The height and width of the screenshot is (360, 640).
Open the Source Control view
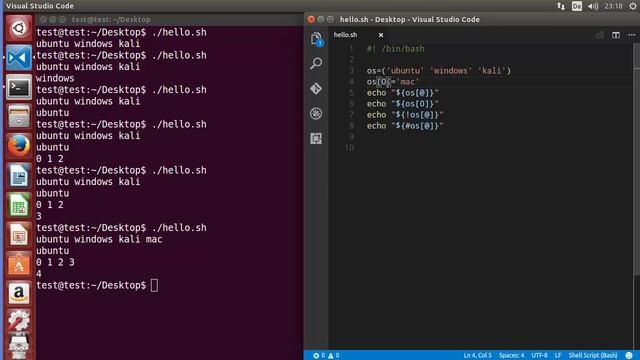(316, 88)
